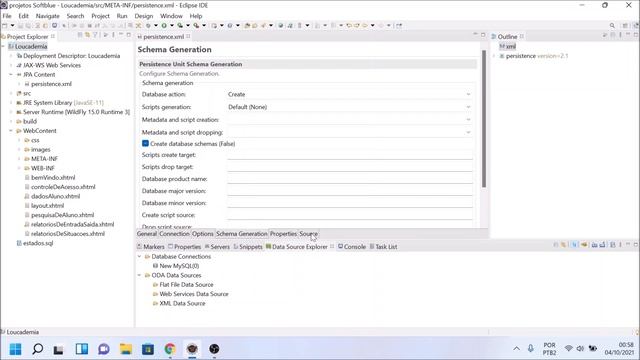
Task: Show hidden system tray icons
Action: pyautogui.click(x=516, y=349)
